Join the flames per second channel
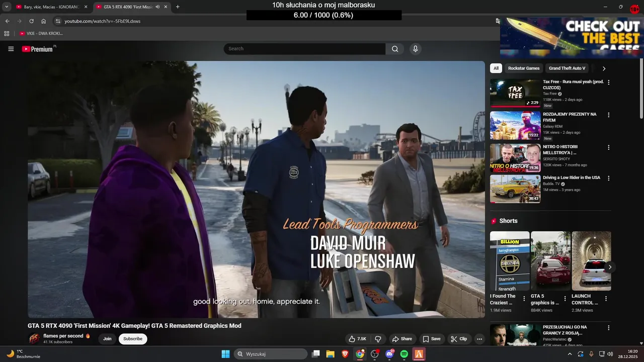Screen dimensions: 644x362 click(107, 339)
